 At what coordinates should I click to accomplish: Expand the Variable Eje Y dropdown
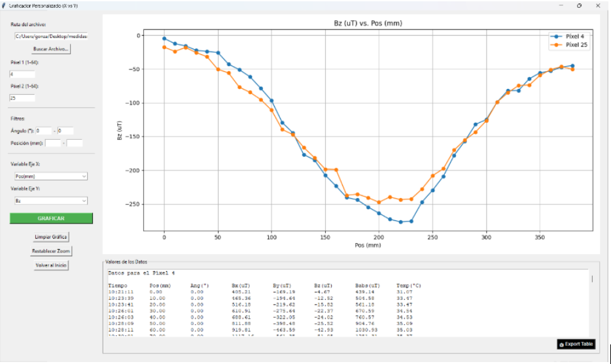(51, 201)
